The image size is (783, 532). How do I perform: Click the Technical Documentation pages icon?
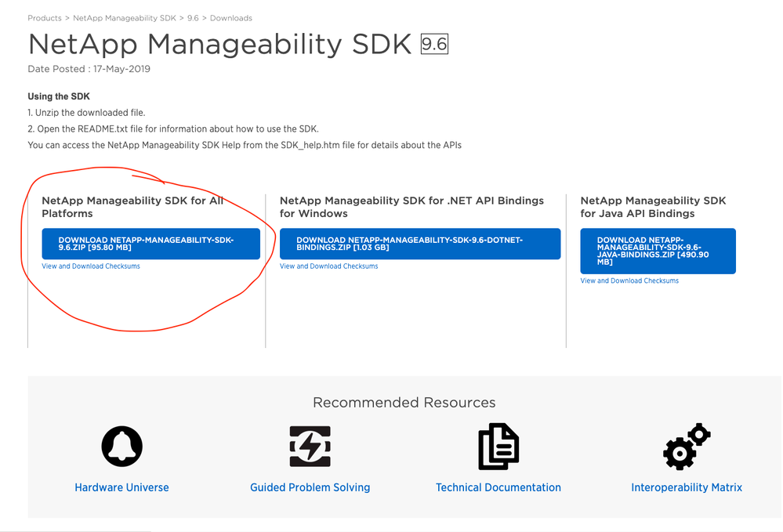pos(498,446)
